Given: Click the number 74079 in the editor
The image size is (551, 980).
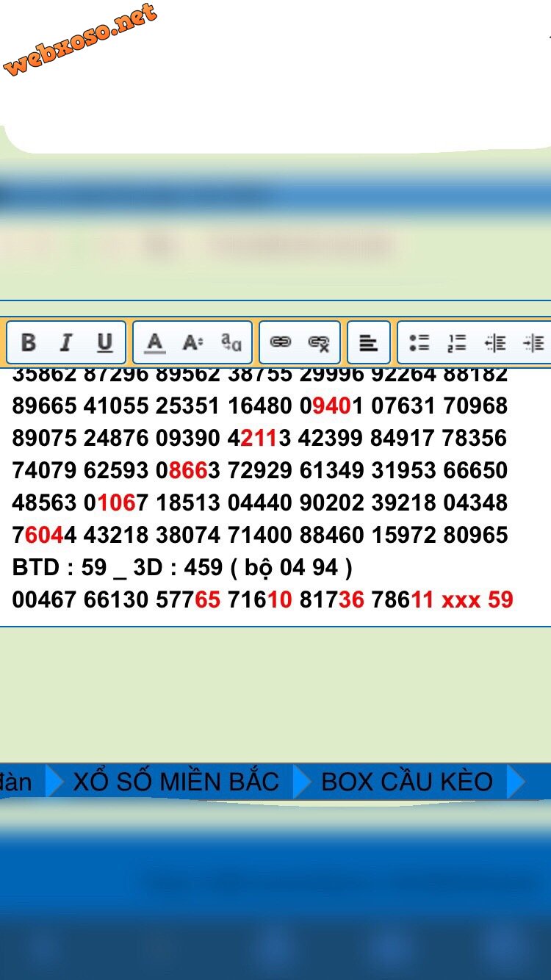Looking at the screenshot, I should 44,470.
